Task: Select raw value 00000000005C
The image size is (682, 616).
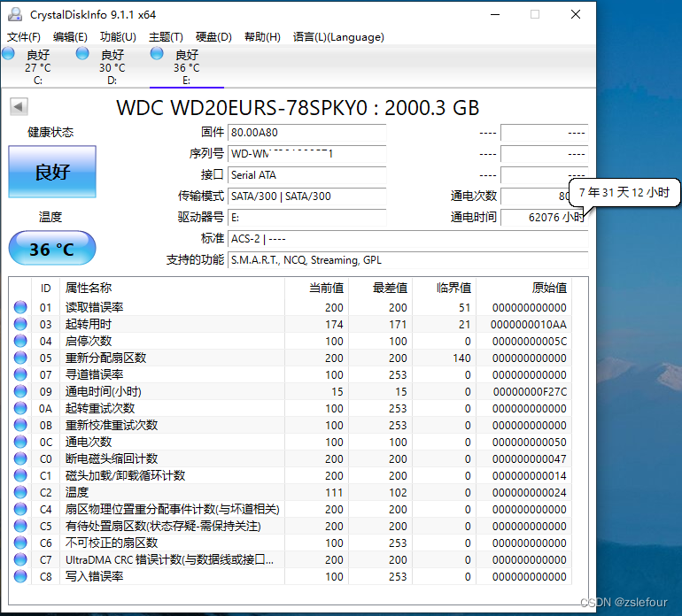Action: point(530,342)
